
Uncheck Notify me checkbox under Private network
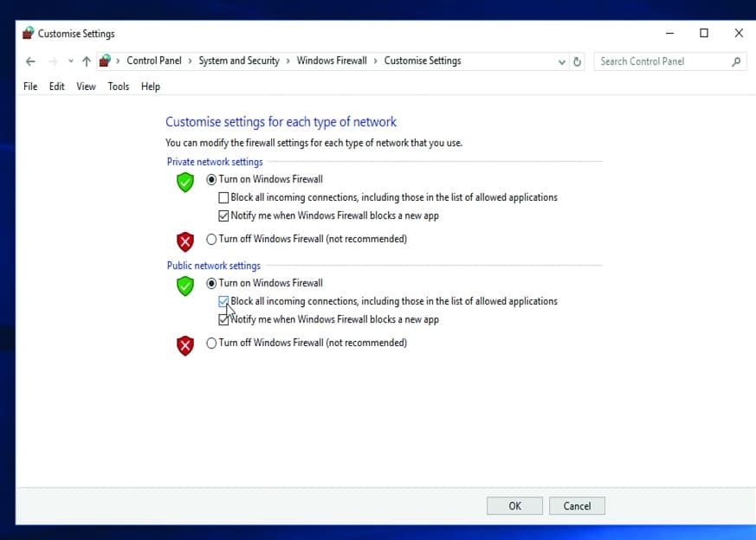(x=224, y=216)
